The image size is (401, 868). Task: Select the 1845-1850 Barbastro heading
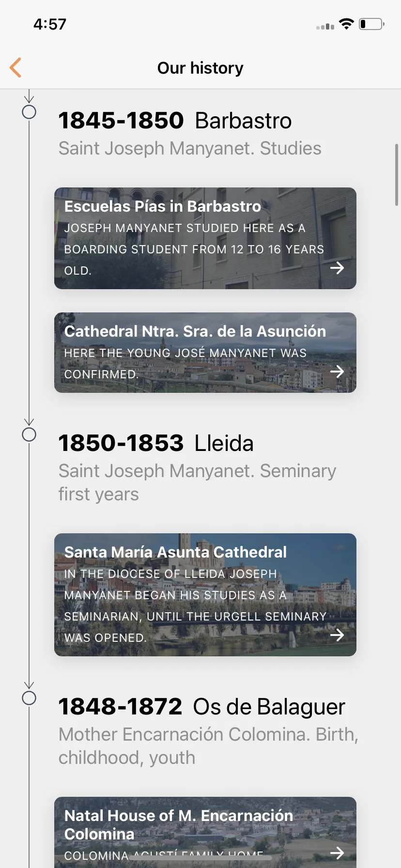[175, 121]
